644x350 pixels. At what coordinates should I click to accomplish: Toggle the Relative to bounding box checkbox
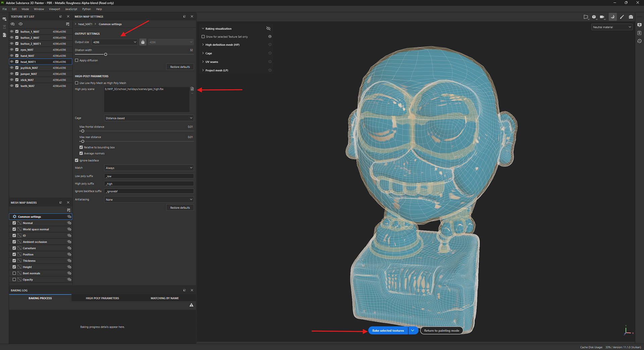point(81,147)
